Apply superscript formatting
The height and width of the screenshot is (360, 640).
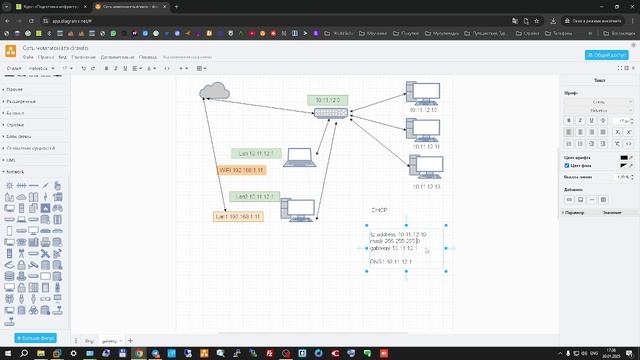(629, 132)
